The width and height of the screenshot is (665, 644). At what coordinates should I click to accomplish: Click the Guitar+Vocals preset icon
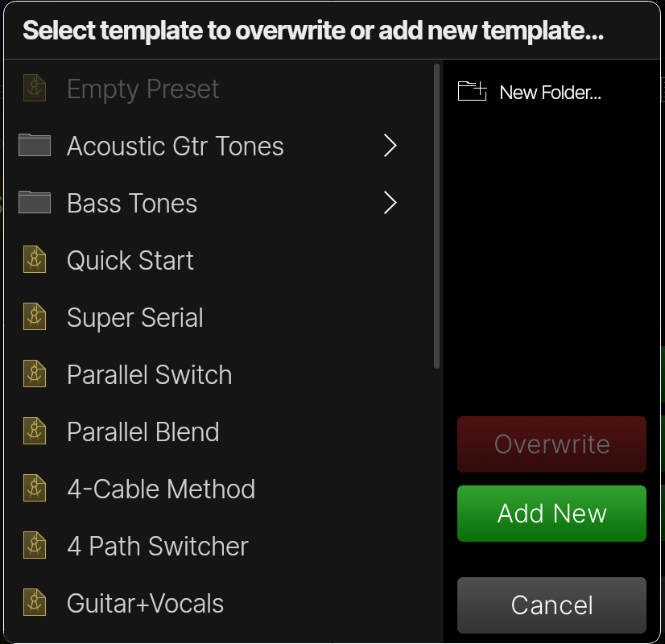click(x=35, y=604)
